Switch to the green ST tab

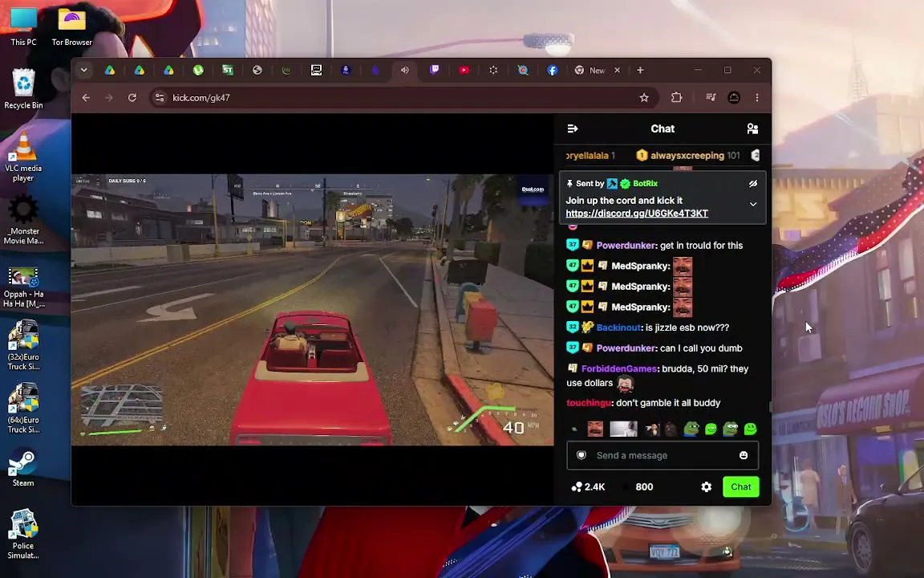click(228, 70)
